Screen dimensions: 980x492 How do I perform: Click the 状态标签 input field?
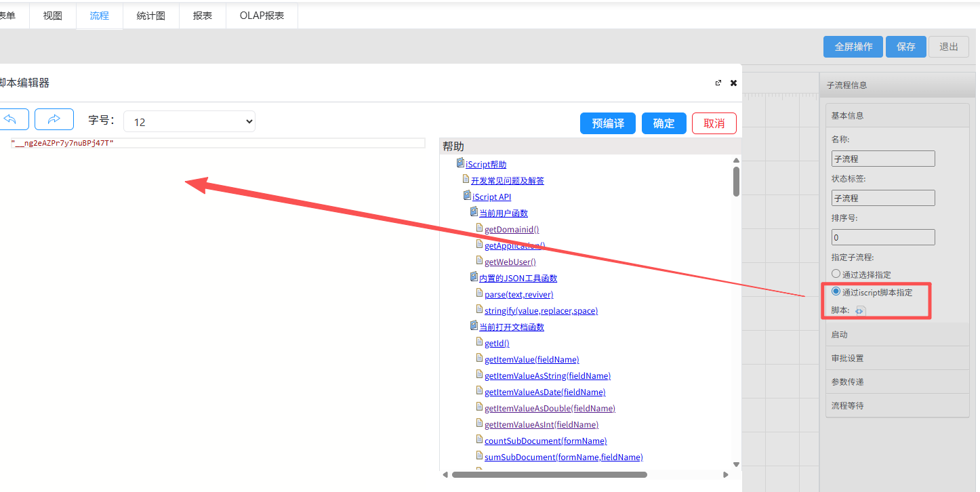883,198
